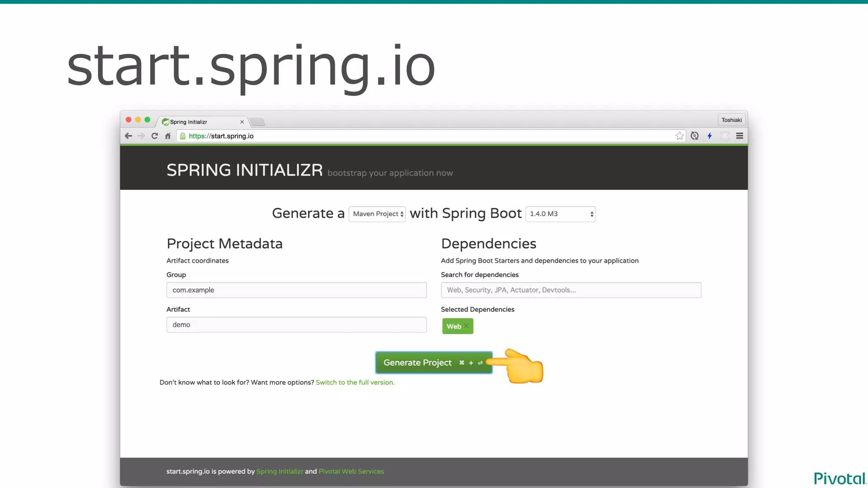Click the SPRING INITIALIZR header title
Image resolution: width=868 pixels, height=488 pixels.
point(245,170)
